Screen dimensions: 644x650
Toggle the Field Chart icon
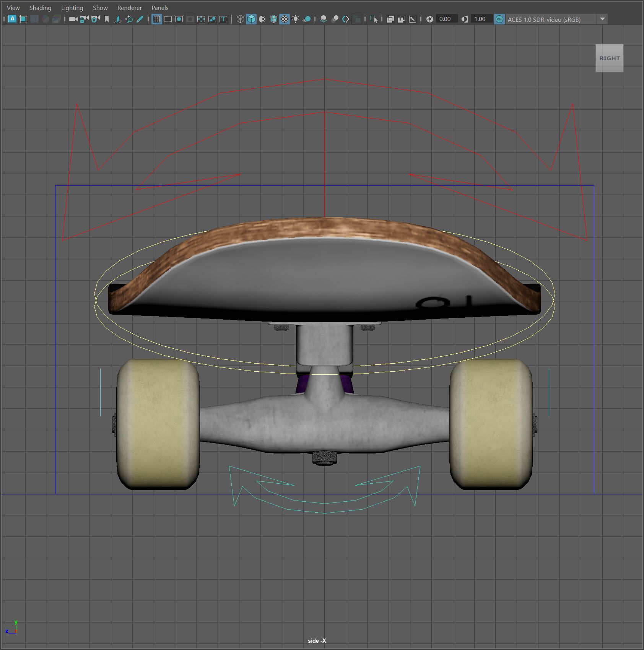201,19
